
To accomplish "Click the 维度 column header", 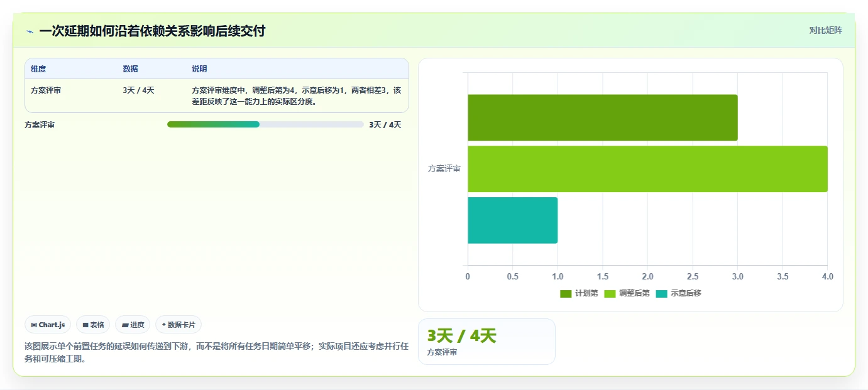I will 38,69.
